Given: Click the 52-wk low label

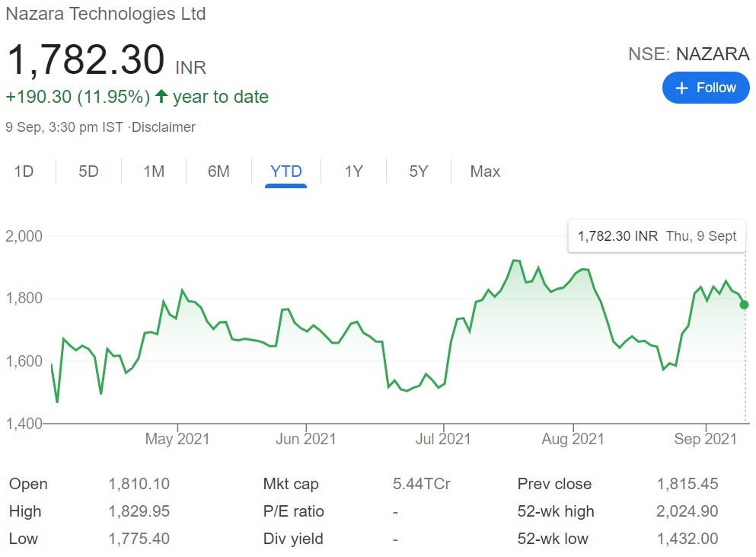Looking at the screenshot, I should (x=553, y=539).
